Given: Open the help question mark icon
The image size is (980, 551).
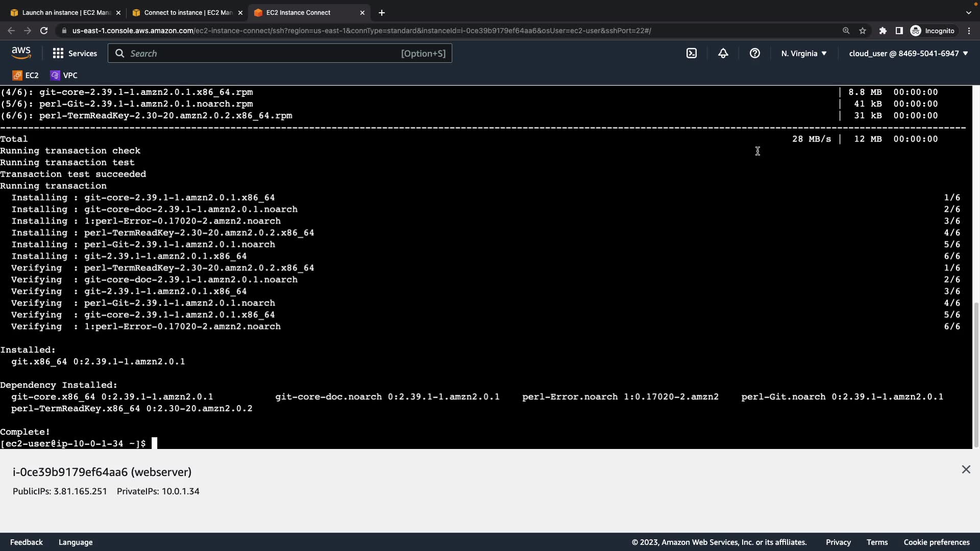Looking at the screenshot, I should point(755,53).
